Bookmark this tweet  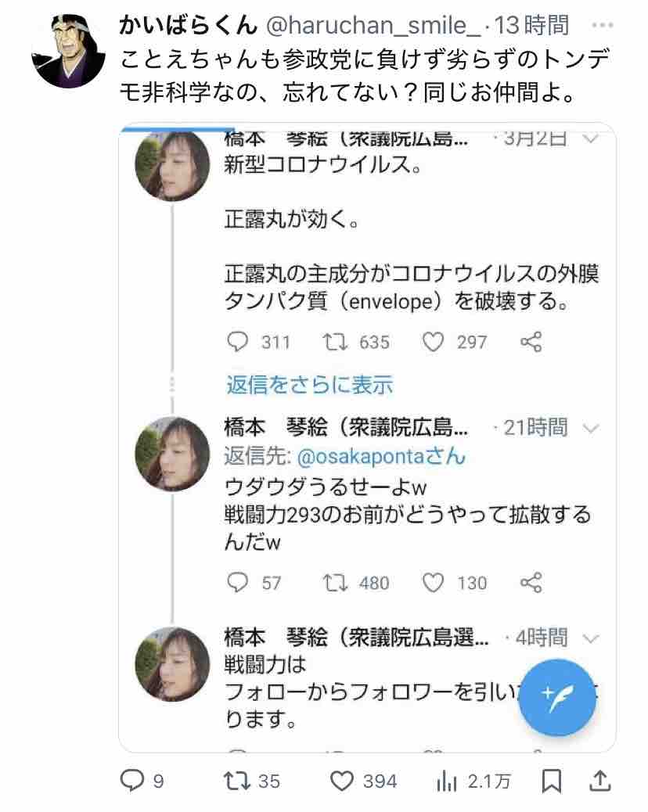coord(552,780)
